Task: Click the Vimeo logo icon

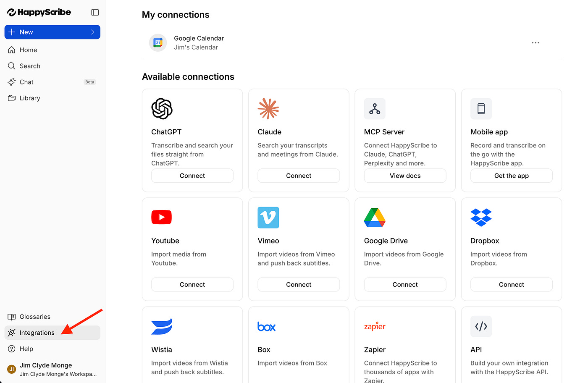Action: (268, 218)
